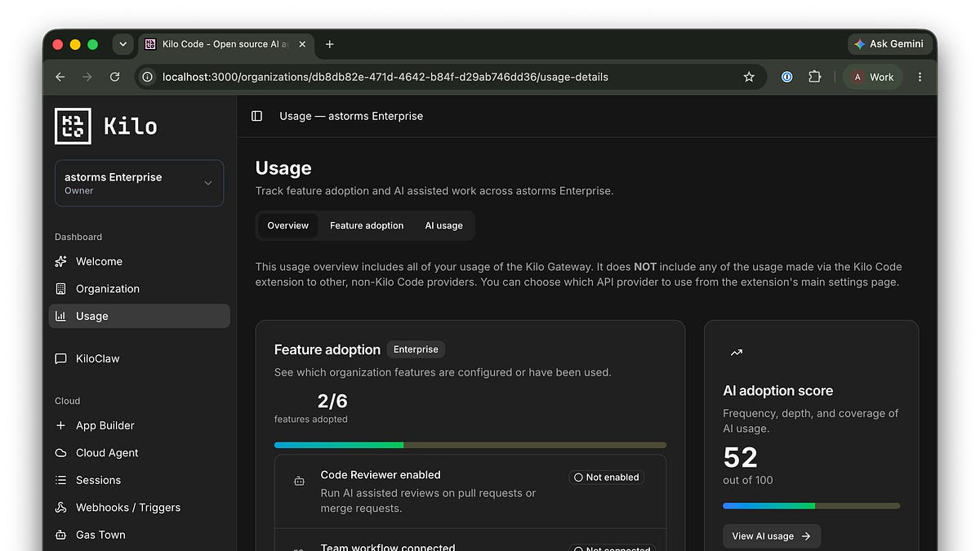This screenshot has width=980, height=551.
Task: Click the Feature adoption card heading
Action: pos(327,349)
